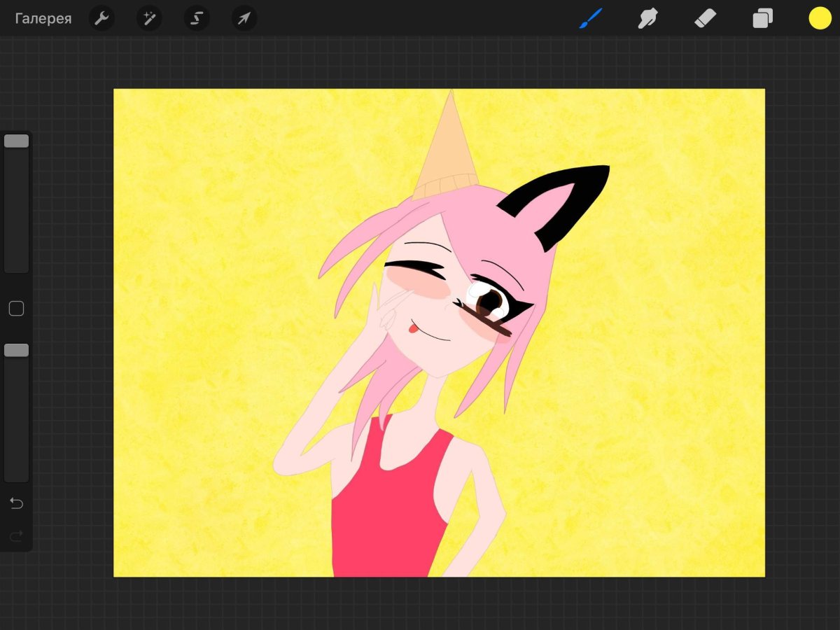Open the Layers panel

point(762,19)
